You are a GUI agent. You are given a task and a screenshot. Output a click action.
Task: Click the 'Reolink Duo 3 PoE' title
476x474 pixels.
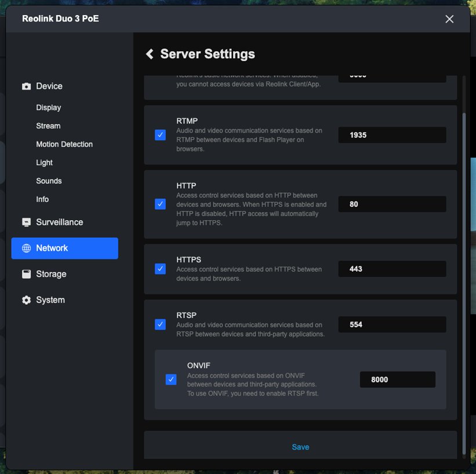click(60, 19)
